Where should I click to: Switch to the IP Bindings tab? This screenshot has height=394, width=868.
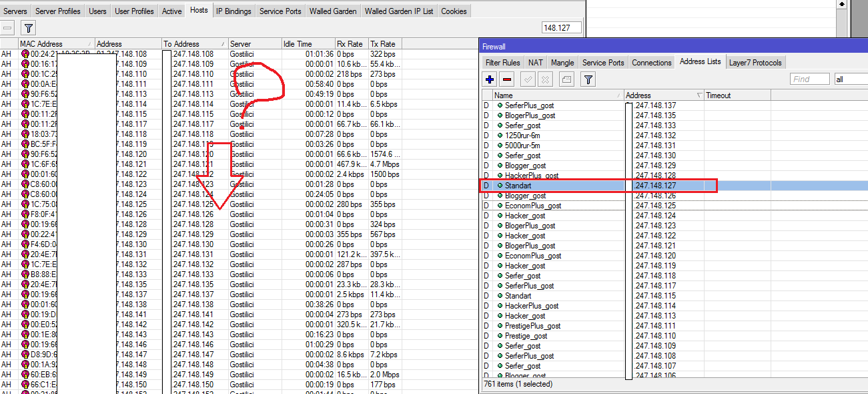(x=234, y=11)
